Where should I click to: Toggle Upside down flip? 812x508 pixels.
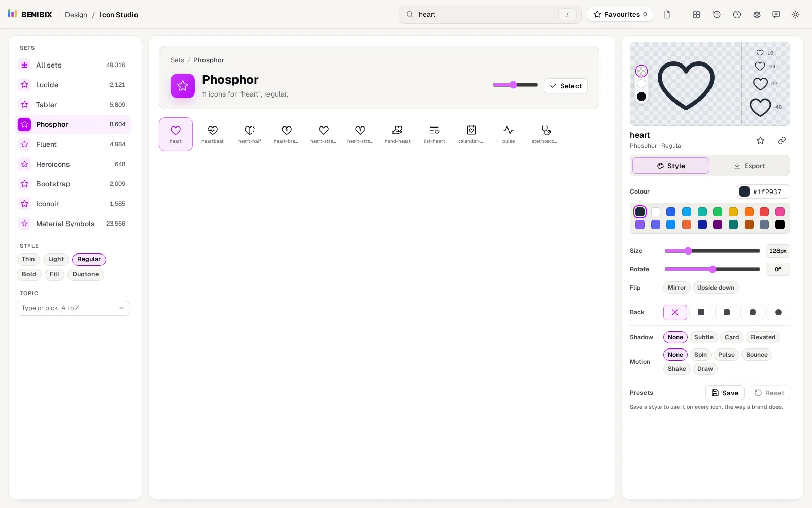[x=716, y=288]
